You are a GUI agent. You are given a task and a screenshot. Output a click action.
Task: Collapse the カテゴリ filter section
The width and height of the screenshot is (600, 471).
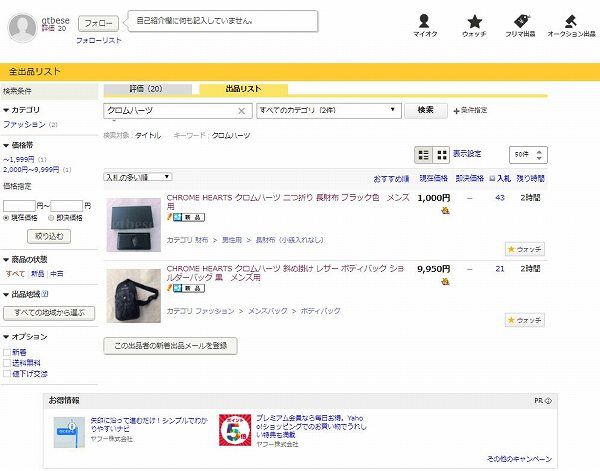point(21,110)
